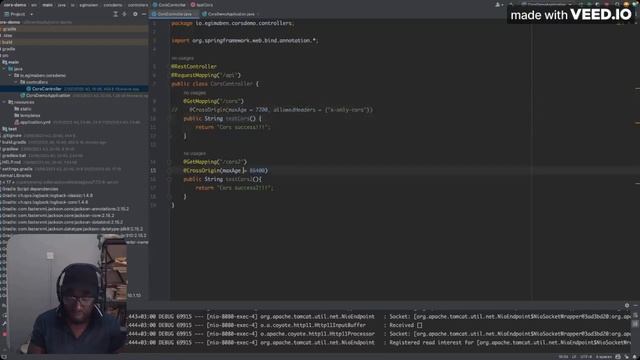Click the class CorsController declaration
Viewport: 640px width, 360px height.
[x=215, y=84]
